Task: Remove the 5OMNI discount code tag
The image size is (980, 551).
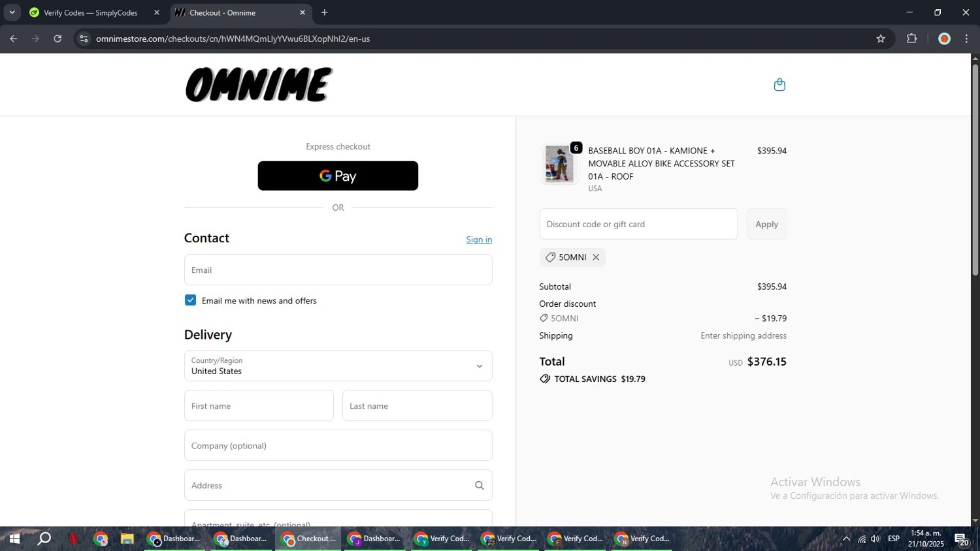Action: click(x=596, y=257)
